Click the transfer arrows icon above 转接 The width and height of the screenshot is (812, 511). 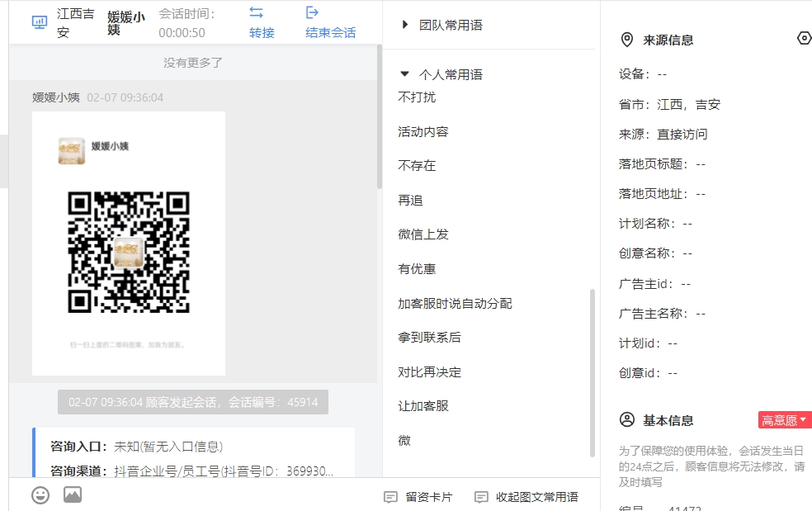257,12
